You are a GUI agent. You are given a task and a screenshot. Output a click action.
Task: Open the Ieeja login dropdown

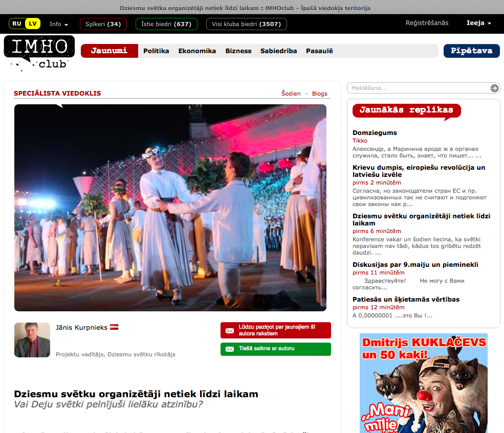[x=478, y=23]
